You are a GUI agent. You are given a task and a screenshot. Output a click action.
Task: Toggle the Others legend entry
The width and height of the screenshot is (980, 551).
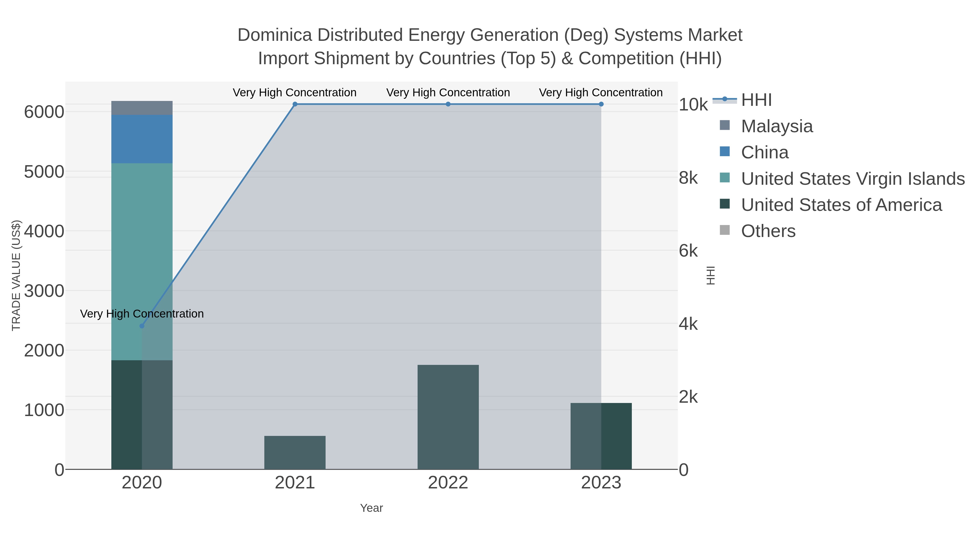[x=757, y=231]
